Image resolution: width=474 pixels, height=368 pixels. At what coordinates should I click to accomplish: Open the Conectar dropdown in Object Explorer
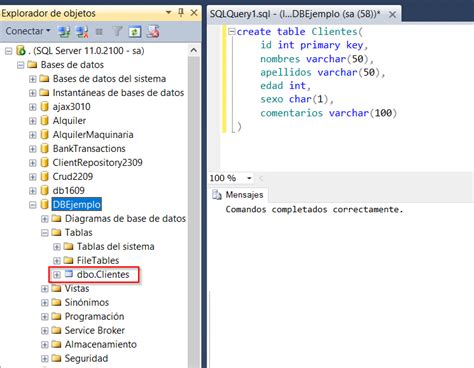[x=28, y=31]
